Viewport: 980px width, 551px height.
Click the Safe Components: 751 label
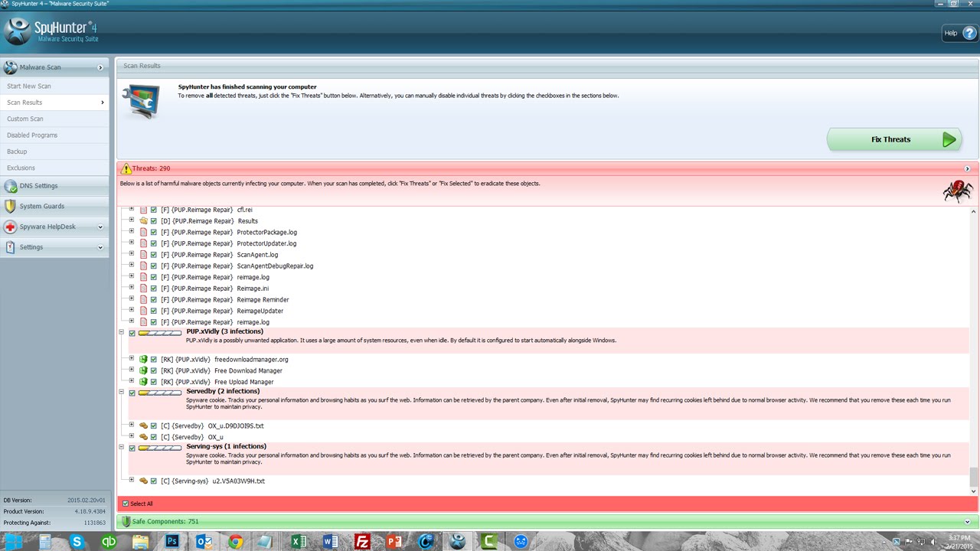coord(165,521)
